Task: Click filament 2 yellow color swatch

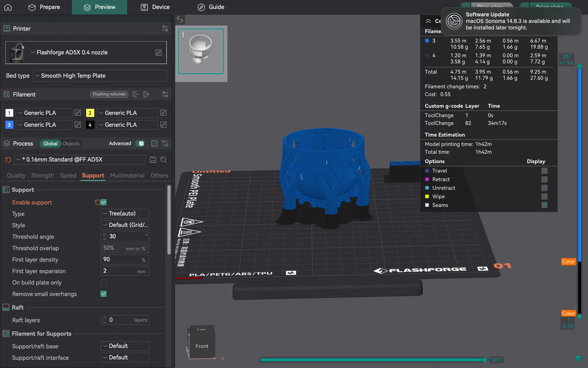Action: [90, 113]
